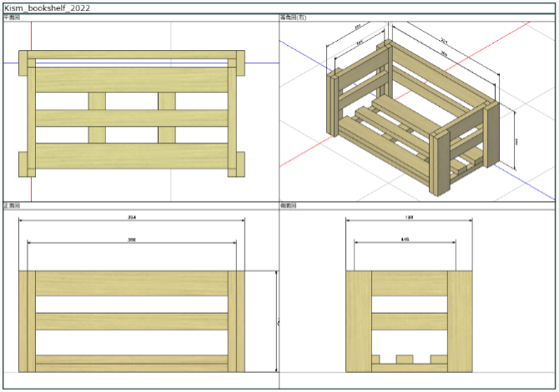559x392 pixels.
Task: Click the 181 dimension in side view
Action: [409, 218]
